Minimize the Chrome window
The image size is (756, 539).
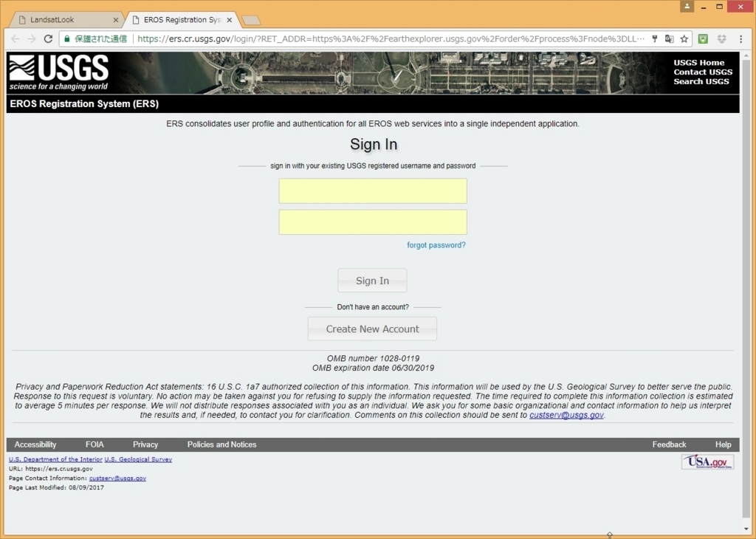[704, 7]
